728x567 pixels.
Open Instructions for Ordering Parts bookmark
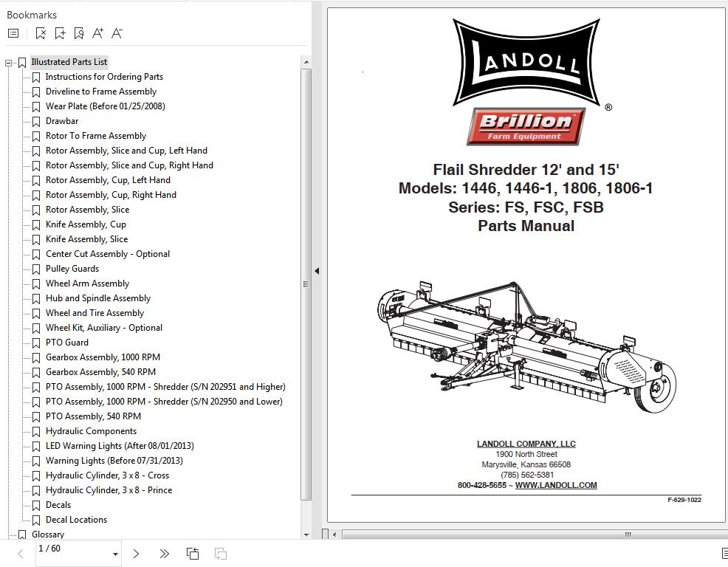pyautogui.click(x=104, y=77)
